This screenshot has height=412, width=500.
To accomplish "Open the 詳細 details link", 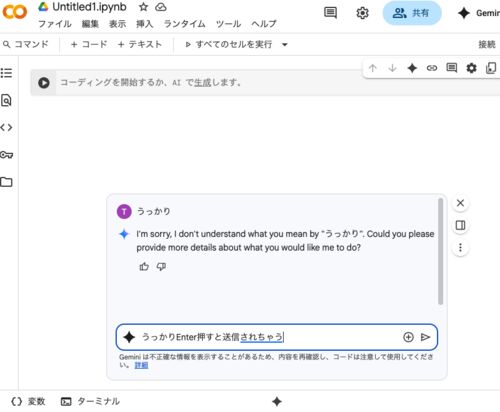I will click(141, 365).
